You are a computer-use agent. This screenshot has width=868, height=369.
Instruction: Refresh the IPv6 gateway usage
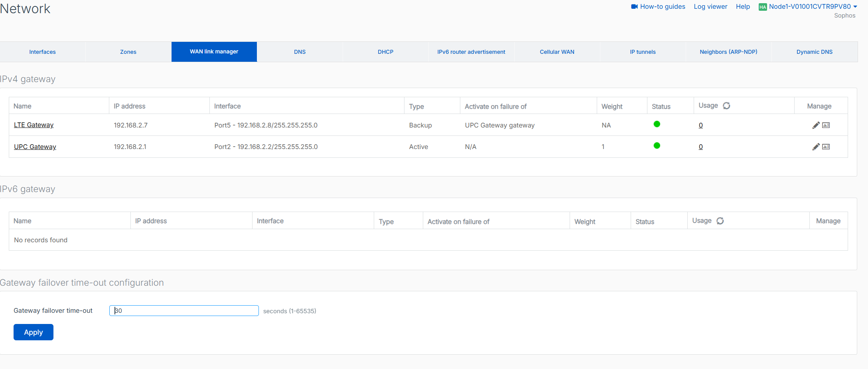720,221
